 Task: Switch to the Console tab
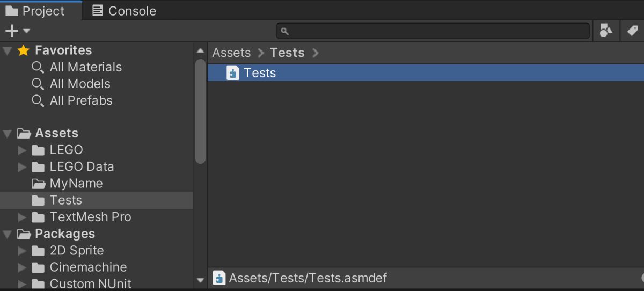(124, 11)
